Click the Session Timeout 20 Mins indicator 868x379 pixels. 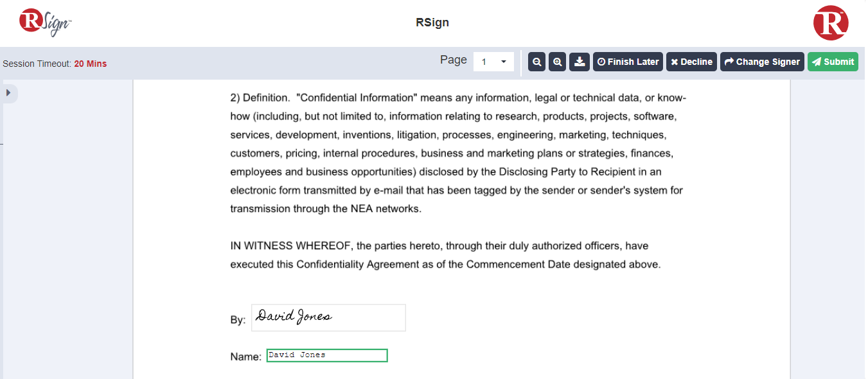(55, 64)
